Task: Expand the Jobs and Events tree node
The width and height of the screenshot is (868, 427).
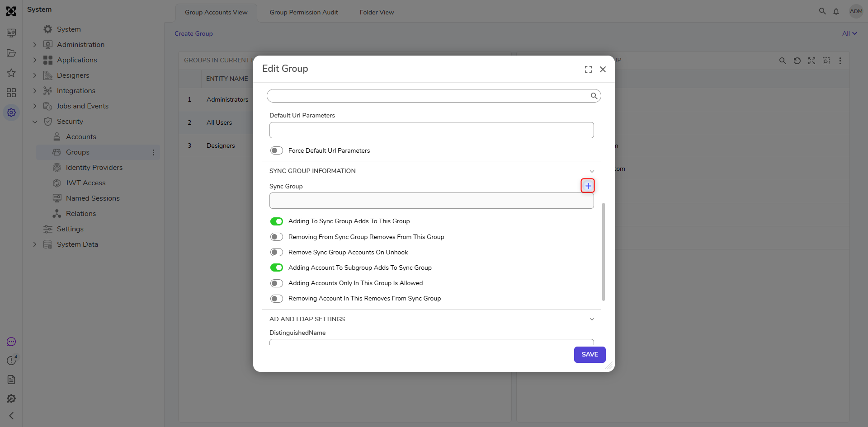Action: tap(35, 106)
